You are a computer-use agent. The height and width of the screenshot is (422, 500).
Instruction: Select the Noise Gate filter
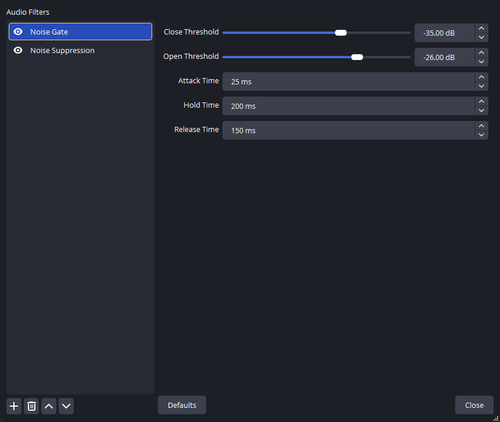[x=80, y=32]
